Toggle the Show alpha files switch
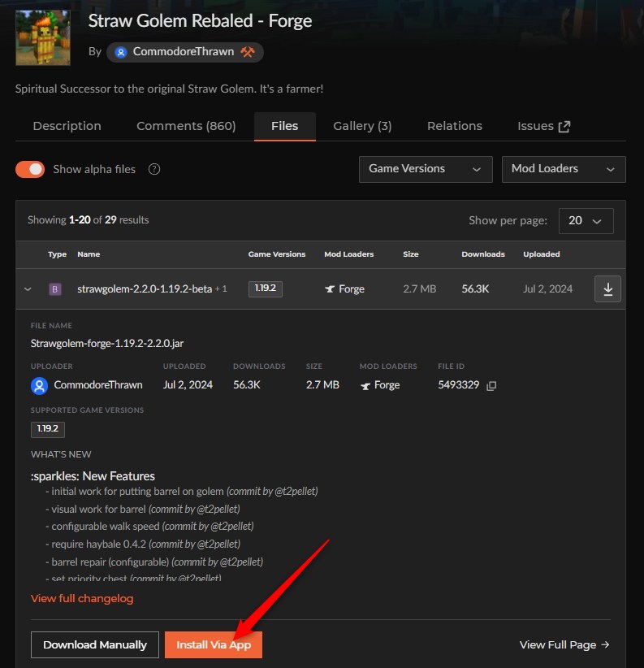Image resolution: width=644 pixels, height=668 pixels. [x=30, y=169]
